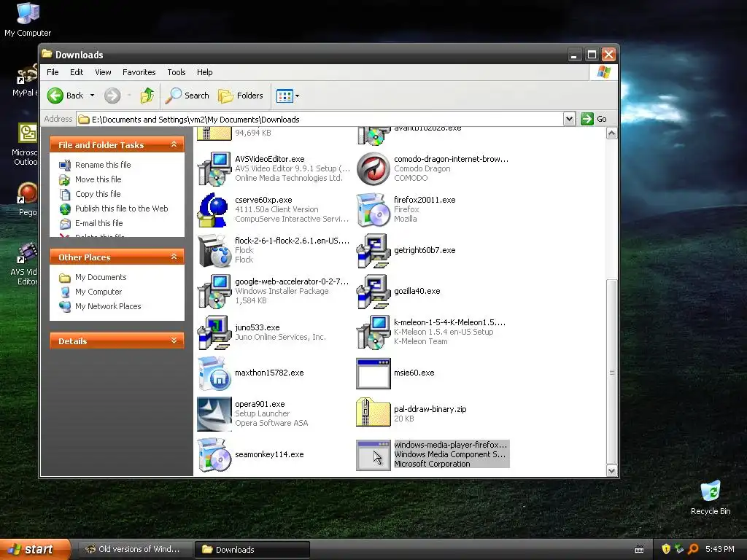Click the on-screen keyboard taskbar icon
This screenshot has width=747, height=560.
pyautogui.click(x=639, y=550)
